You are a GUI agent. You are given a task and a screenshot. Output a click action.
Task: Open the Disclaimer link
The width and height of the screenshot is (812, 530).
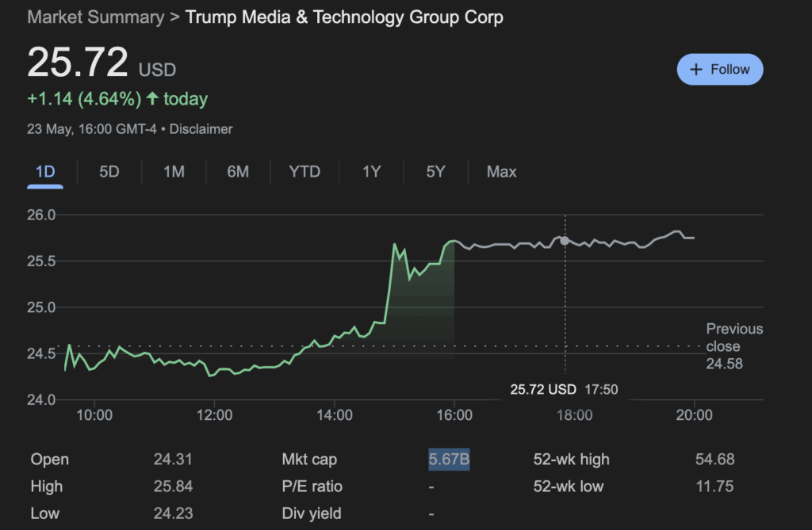coord(201,129)
